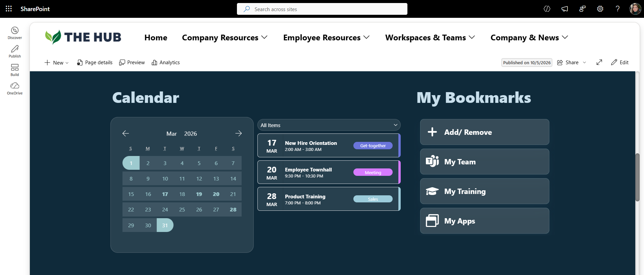Open the My Apps bookmark
The width and height of the screenshot is (644, 275).
point(485,221)
